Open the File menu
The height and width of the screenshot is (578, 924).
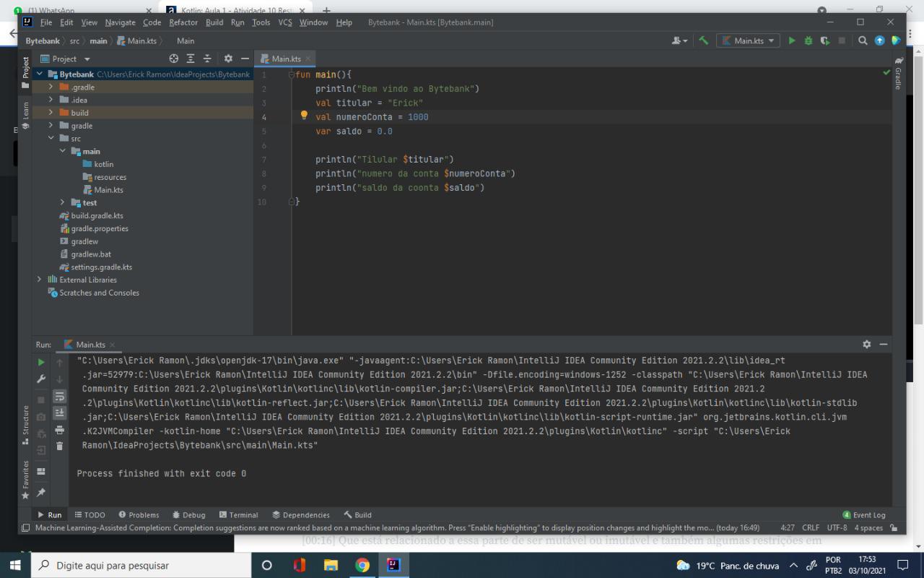(x=46, y=22)
